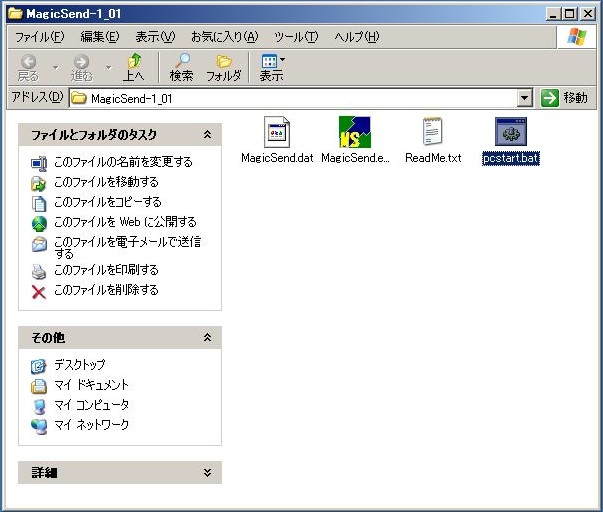
Task: Open the address bar dropdown arrow
Action: point(525,98)
